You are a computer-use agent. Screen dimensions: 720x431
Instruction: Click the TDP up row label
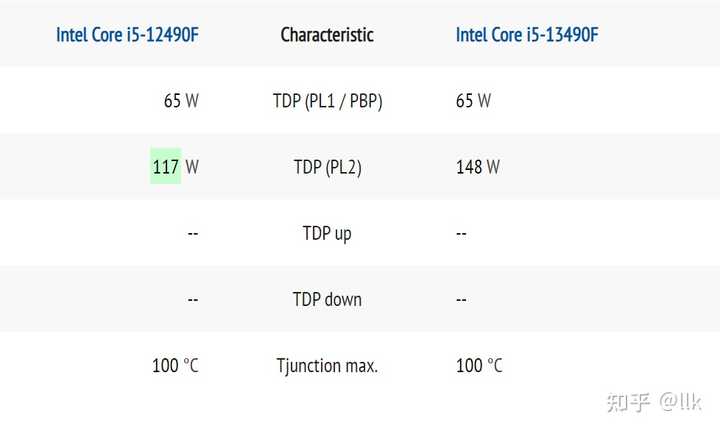pos(327,233)
